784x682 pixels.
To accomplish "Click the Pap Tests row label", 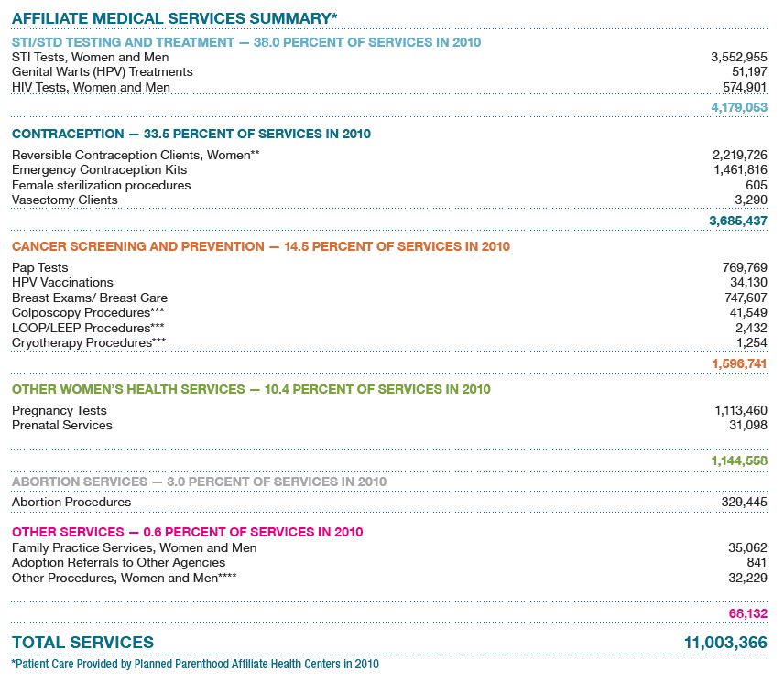I will [x=39, y=267].
